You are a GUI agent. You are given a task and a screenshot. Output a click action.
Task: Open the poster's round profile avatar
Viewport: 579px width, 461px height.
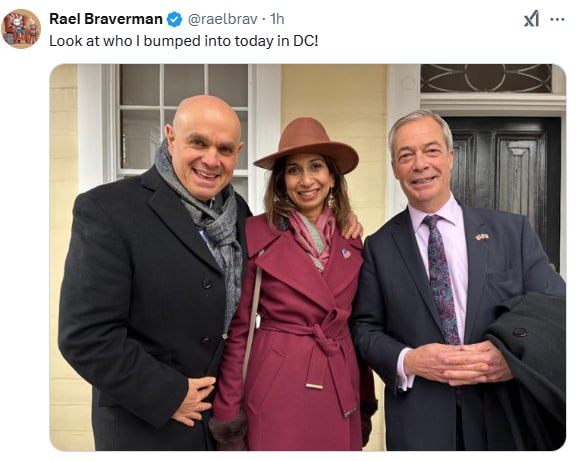(x=21, y=29)
